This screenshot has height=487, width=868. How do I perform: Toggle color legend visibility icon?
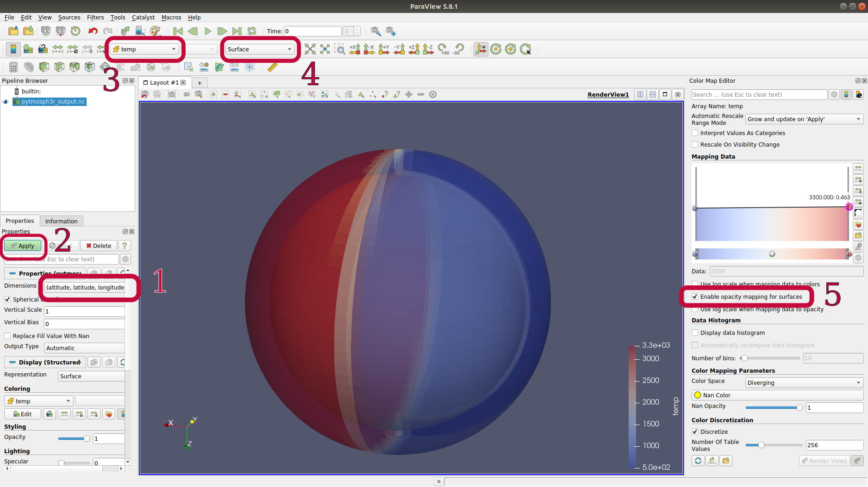[13, 49]
